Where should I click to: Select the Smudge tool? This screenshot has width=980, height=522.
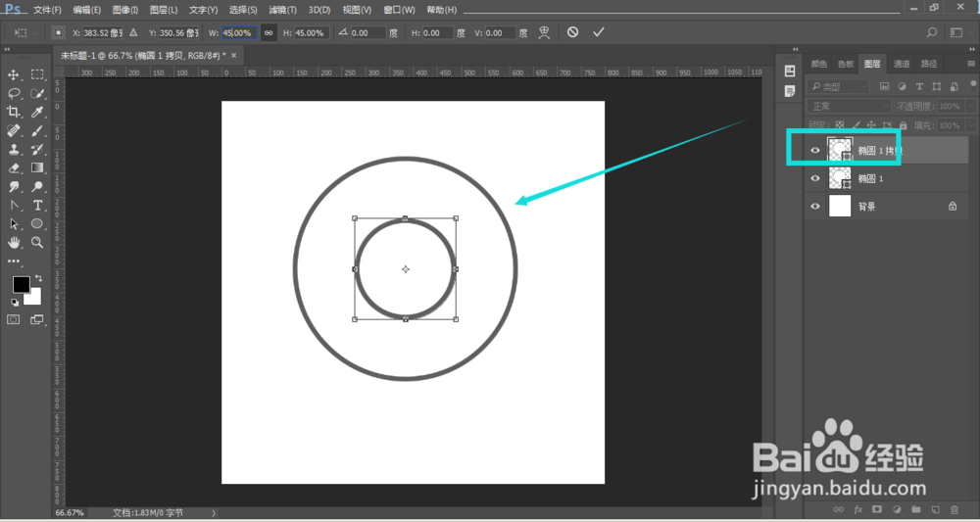(13, 187)
